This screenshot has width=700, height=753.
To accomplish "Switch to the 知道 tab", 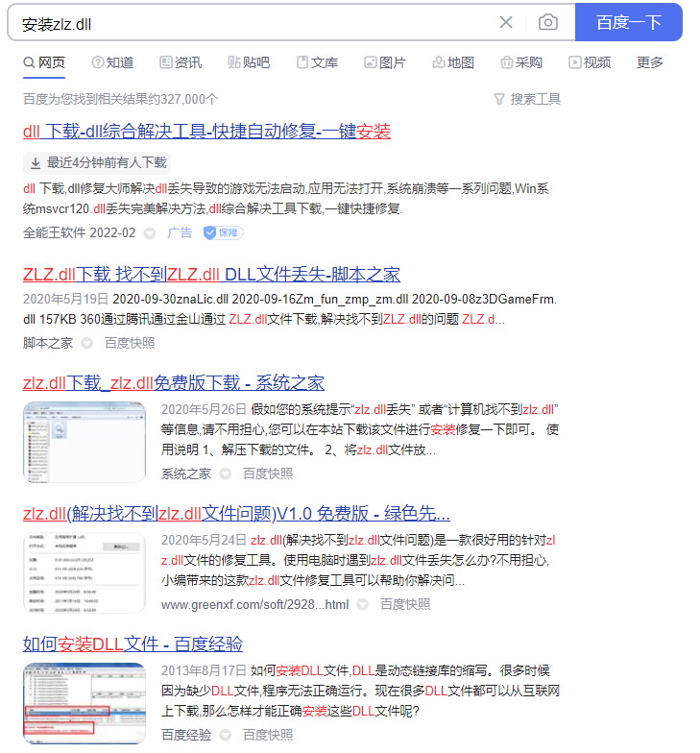I will (112, 62).
